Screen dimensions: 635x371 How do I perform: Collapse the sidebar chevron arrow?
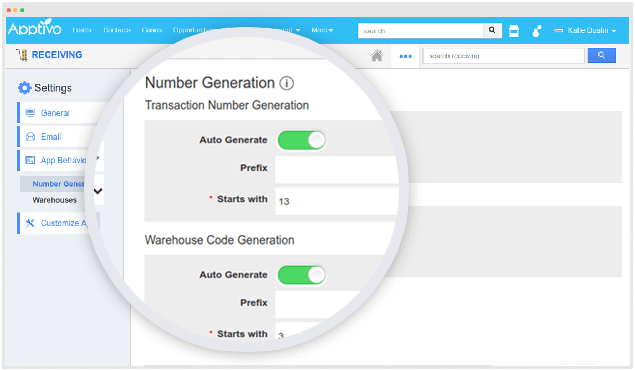(x=98, y=191)
